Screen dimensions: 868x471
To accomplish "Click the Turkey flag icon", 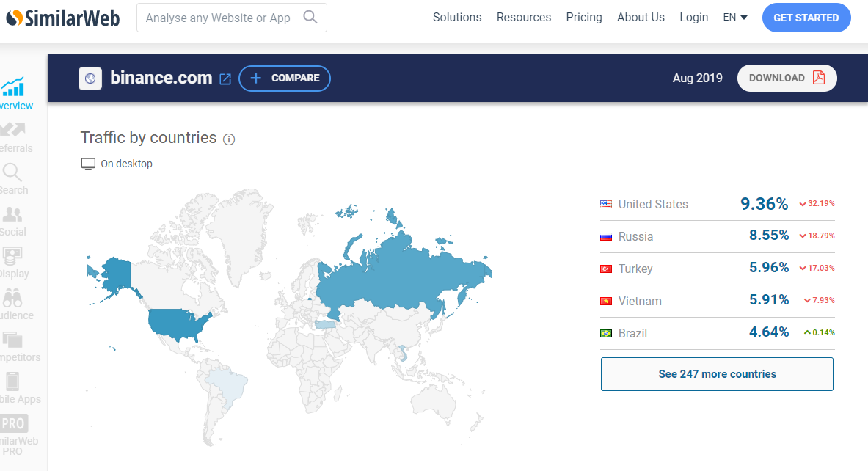I will pos(606,269).
